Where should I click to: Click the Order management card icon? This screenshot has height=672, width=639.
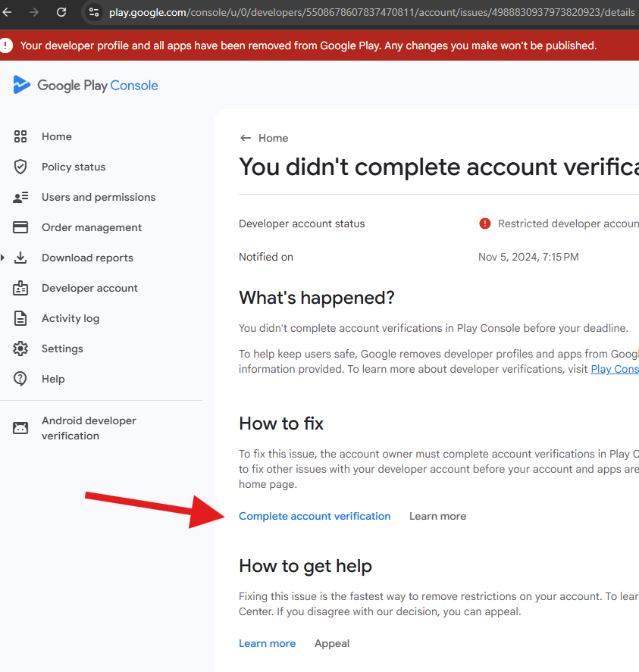pyautogui.click(x=20, y=227)
